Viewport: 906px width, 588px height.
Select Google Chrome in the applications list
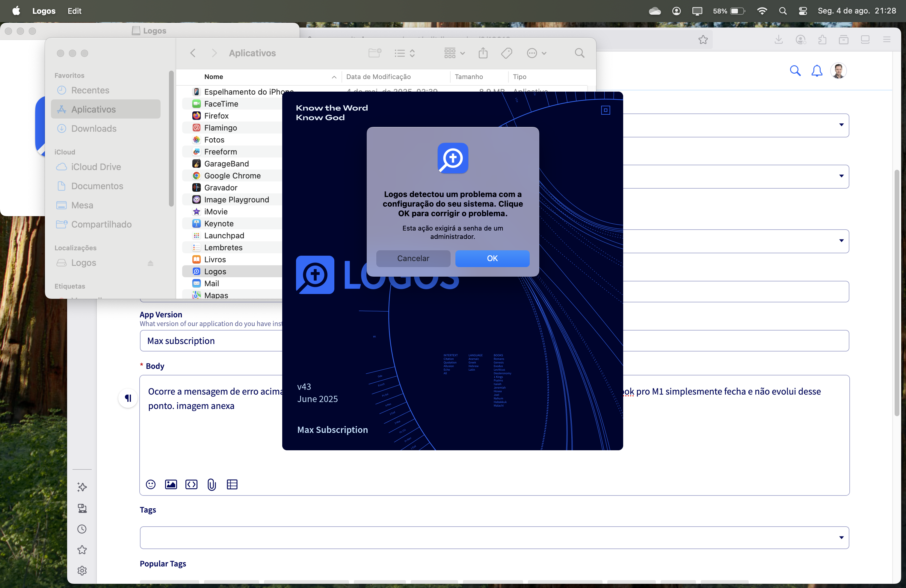click(x=232, y=175)
